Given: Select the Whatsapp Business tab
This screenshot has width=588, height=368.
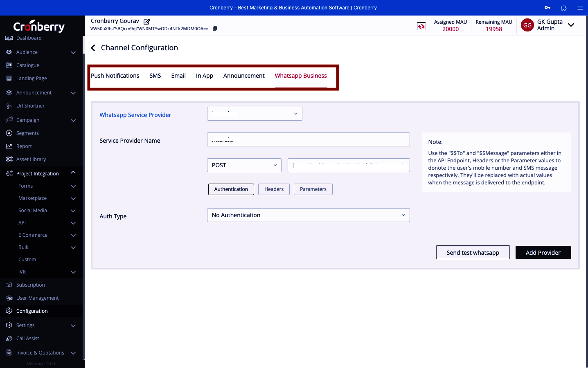Looking at the screenshot, I should click(301, 76).
